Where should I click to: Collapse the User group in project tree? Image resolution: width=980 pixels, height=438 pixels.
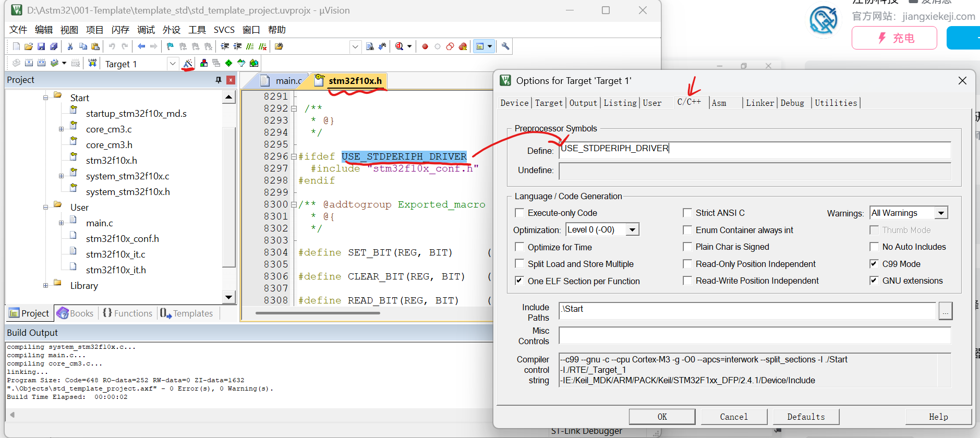(45, 208)
